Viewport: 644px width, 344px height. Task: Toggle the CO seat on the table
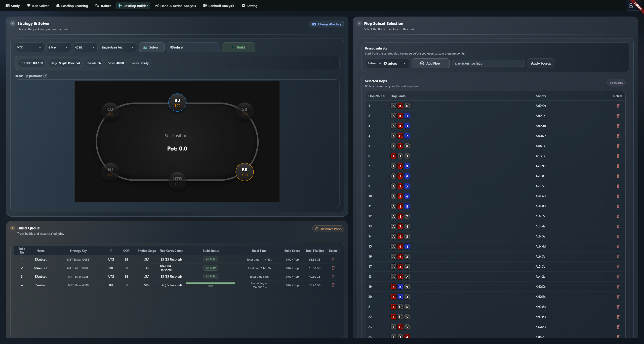point(110,112)
